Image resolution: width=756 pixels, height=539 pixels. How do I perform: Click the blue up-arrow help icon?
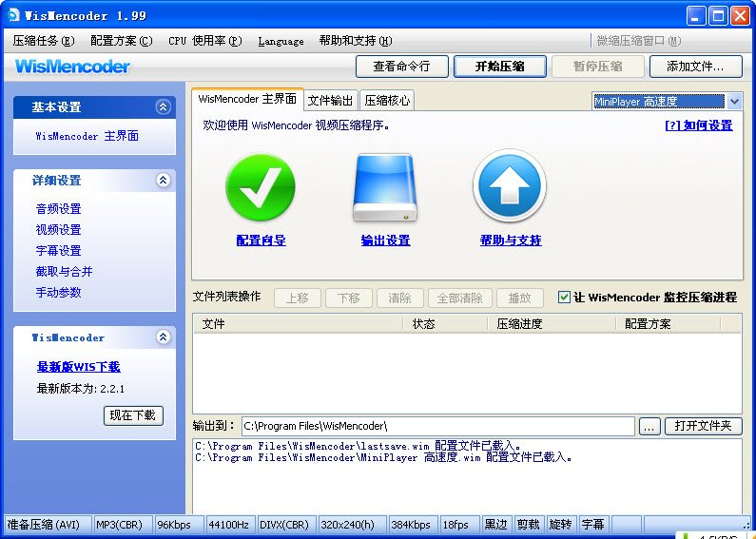point(510,185)
